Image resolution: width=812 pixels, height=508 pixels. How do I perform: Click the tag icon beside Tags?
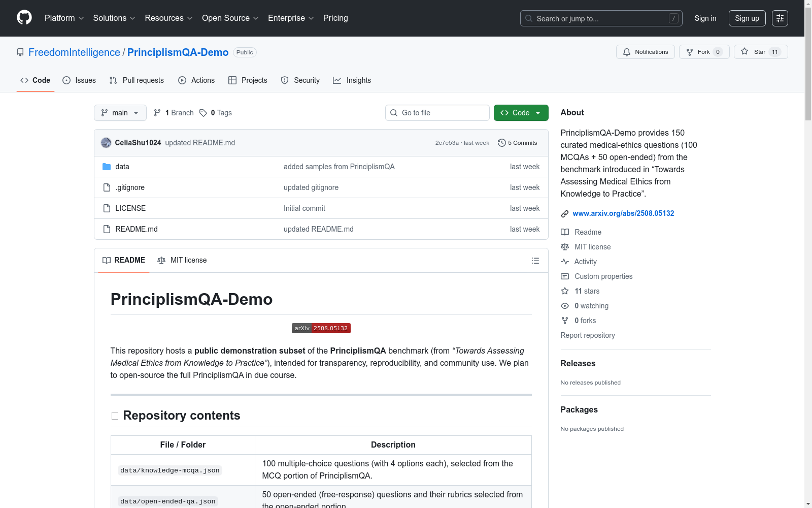tap(203, 113)
